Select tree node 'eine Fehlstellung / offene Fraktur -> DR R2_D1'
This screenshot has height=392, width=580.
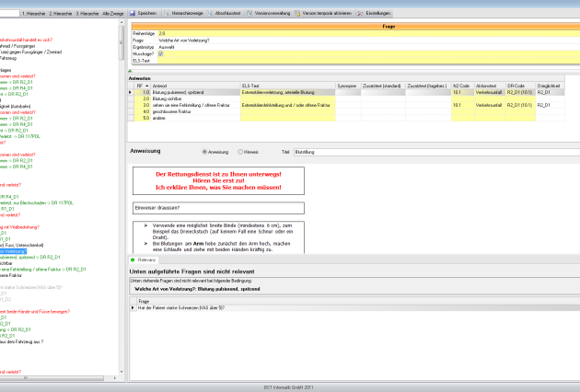pos(43,270)
